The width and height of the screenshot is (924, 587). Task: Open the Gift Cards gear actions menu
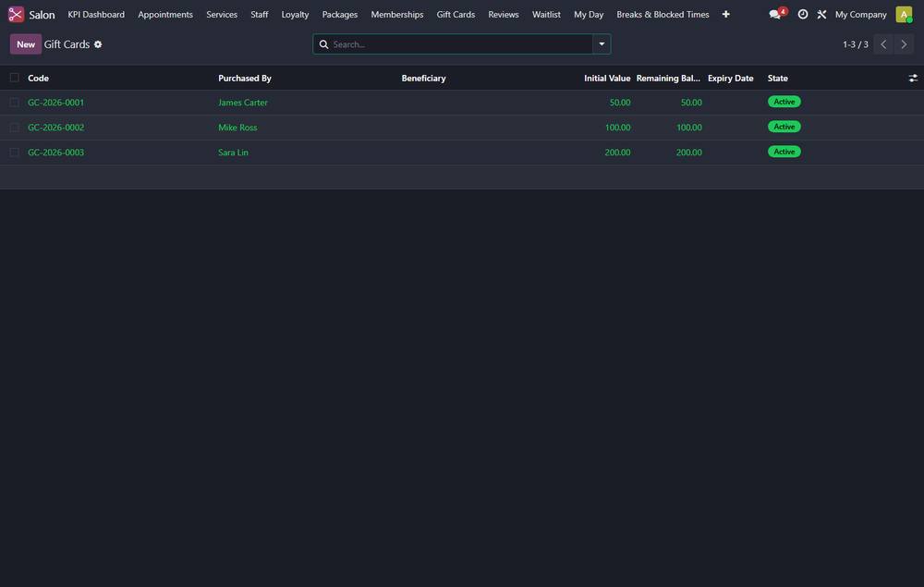click(x=98, y=44)
